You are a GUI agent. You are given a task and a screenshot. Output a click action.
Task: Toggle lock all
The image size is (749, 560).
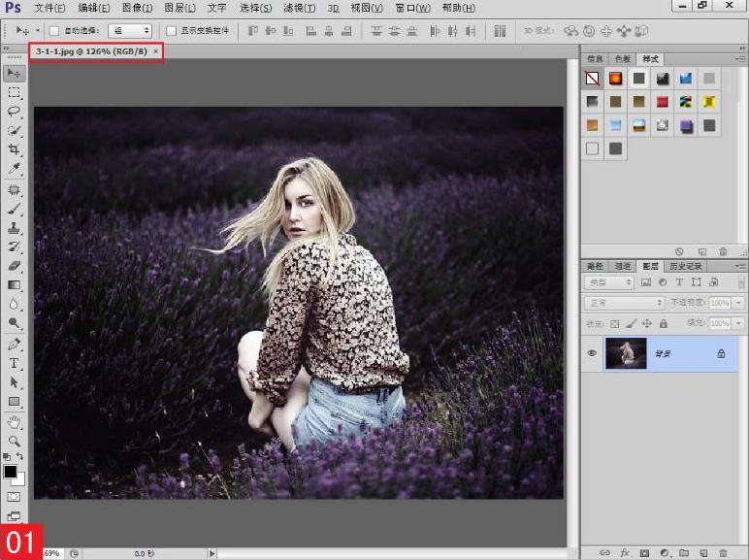664,323
